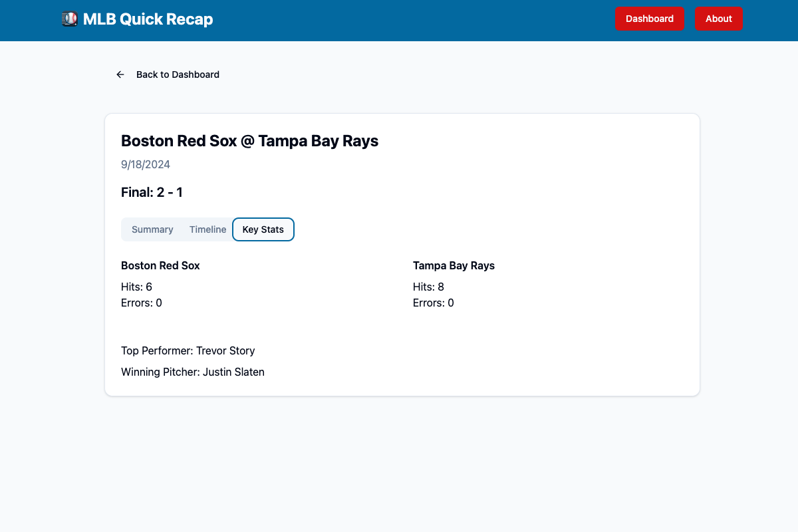
Task: Click the back arrow icon
Action: [x=120, y=74]
